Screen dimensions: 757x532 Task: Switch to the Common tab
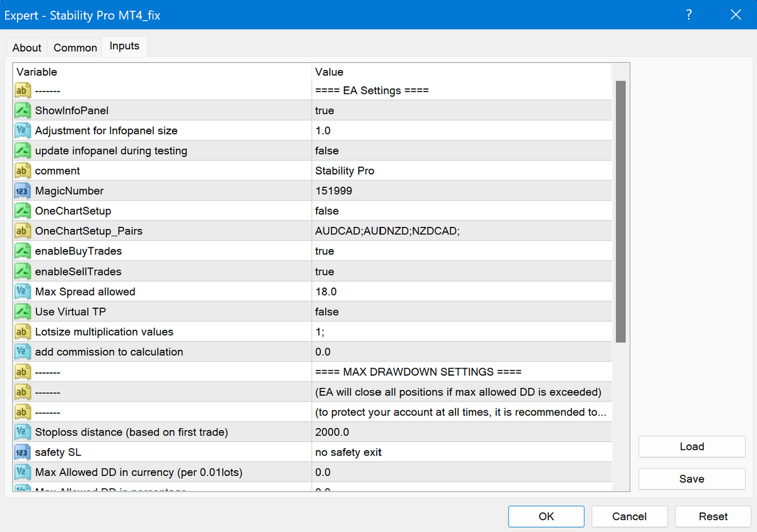coord(75,48)
